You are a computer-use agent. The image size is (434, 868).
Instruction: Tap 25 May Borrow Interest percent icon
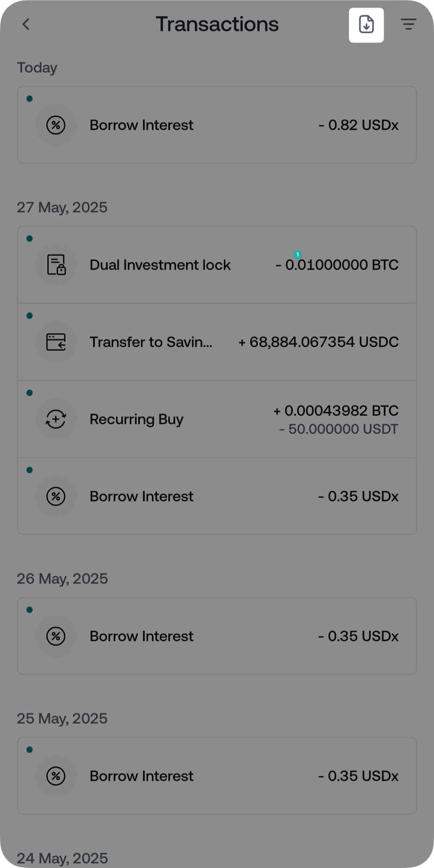(x=56, y=776)
